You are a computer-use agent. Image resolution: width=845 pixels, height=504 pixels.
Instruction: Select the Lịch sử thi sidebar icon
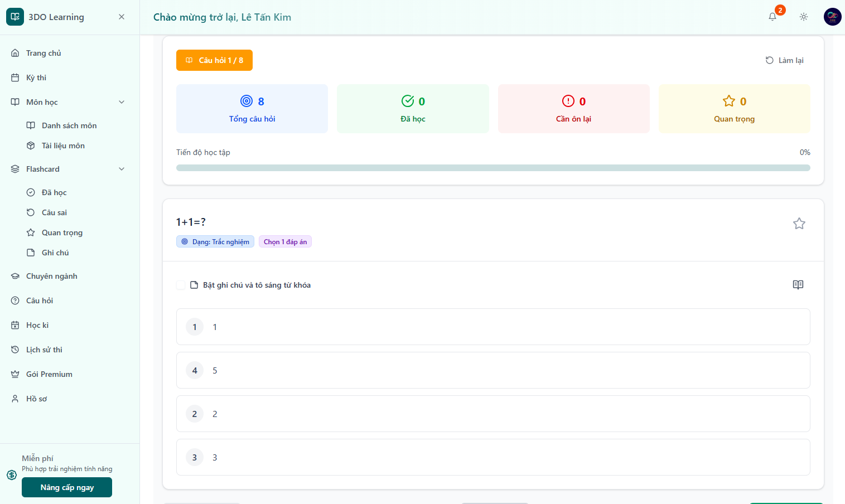click(x=14, y=349)
